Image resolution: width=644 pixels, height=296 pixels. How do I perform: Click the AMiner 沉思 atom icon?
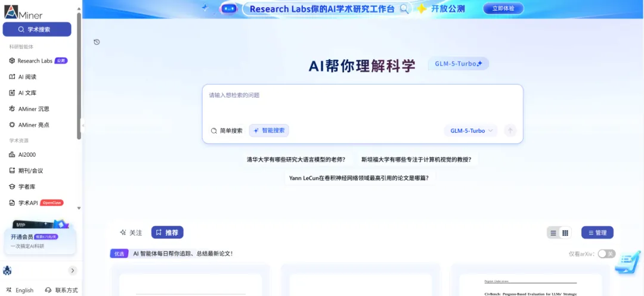click(x=12, y=108)
